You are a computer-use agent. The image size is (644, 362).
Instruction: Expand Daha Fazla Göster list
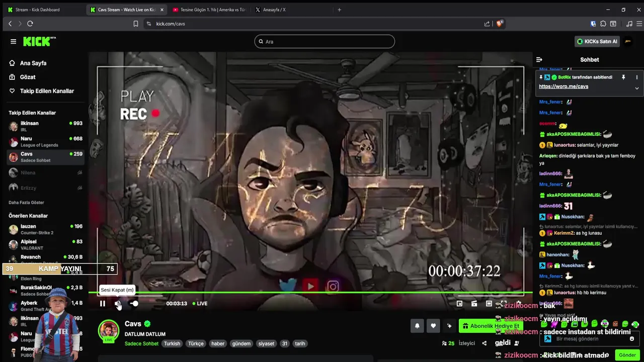27,203
